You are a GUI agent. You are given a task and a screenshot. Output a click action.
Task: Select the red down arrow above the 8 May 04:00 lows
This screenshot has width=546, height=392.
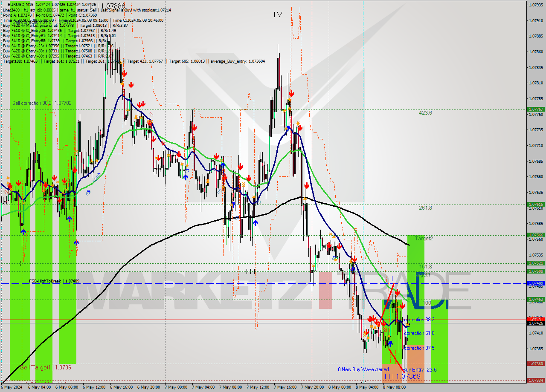tap(371, 318)
